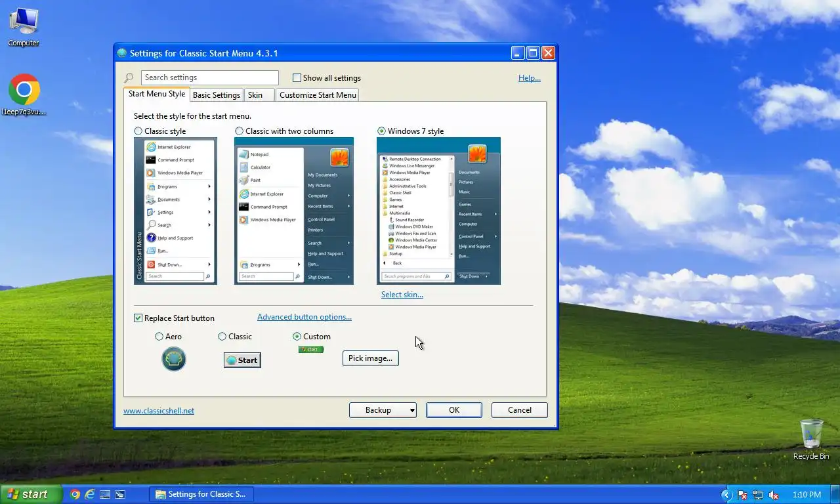Click the Switch between windows quick launch icon
Screen dimensions: 840x504
[120, 494]
